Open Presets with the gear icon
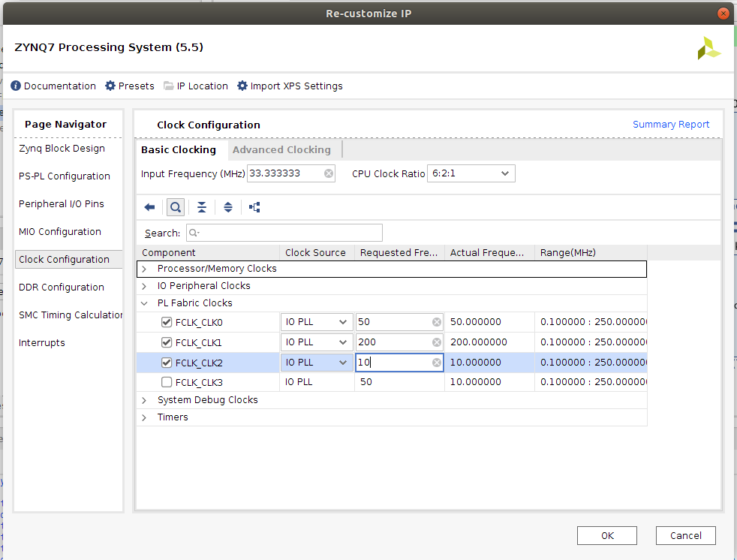 tap(110, 86)
